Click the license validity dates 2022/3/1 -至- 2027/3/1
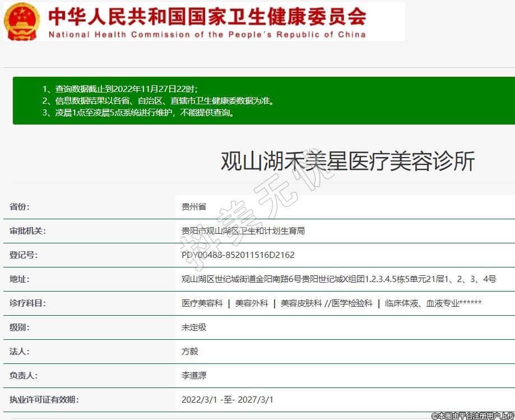This screenshot has width=515, height=420. coord(228,400)
